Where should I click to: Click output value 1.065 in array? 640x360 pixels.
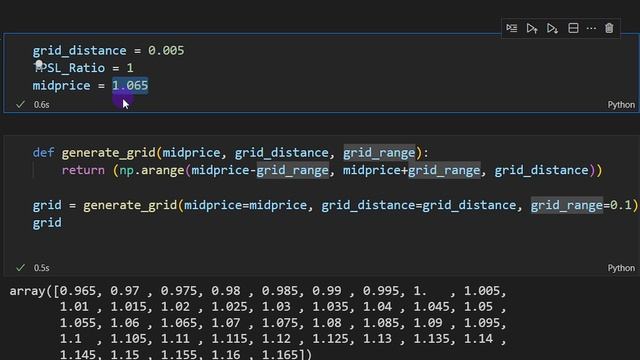[179, 323]
